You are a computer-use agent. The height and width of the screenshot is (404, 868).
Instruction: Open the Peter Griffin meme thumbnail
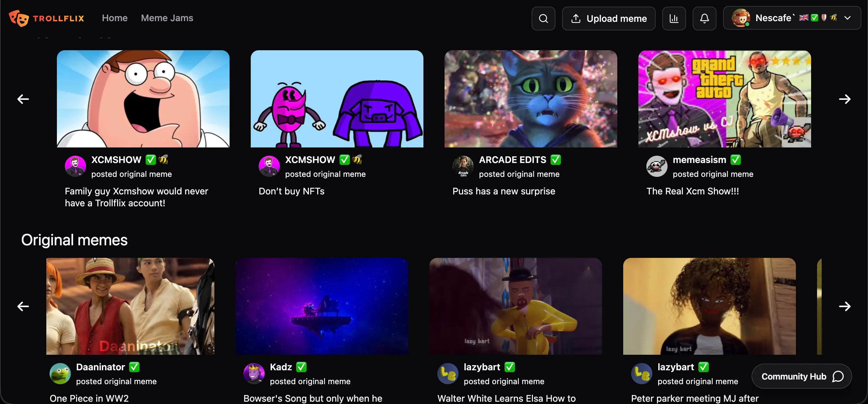tap(143, 99)
